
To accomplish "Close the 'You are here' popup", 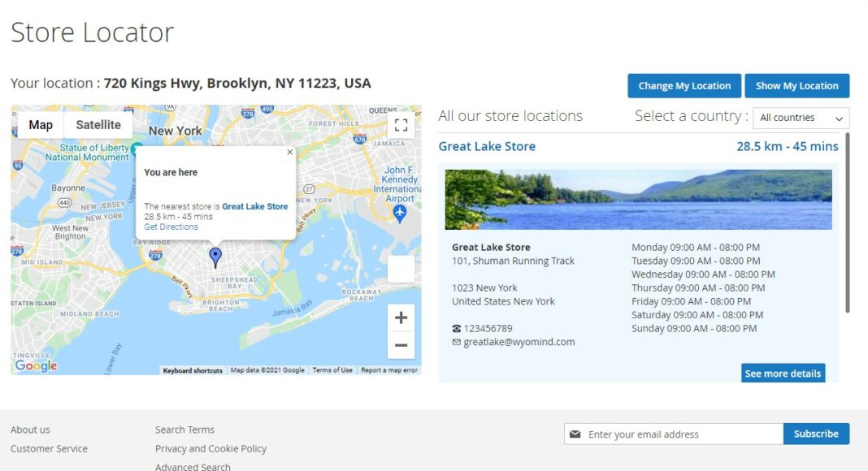I will coord(290,152).
